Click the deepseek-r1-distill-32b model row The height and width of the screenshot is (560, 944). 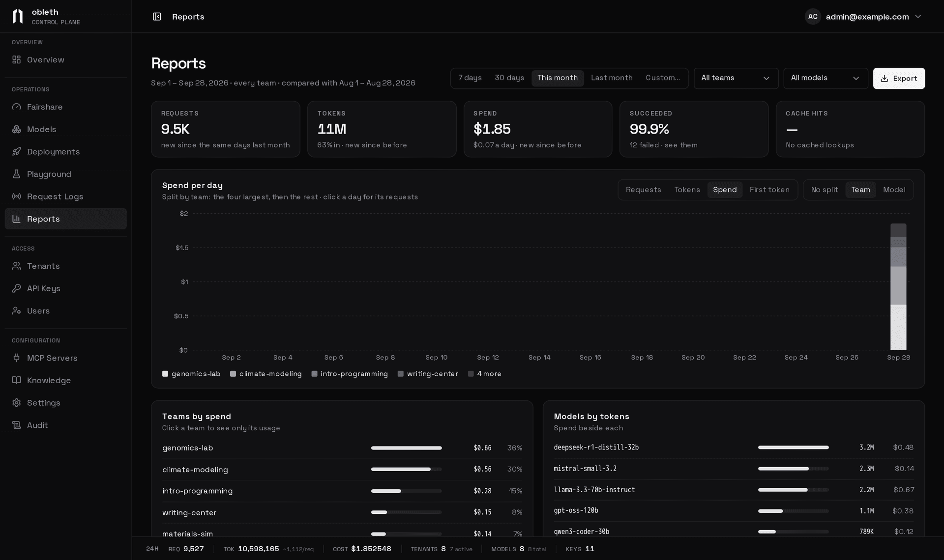point(734,448)
